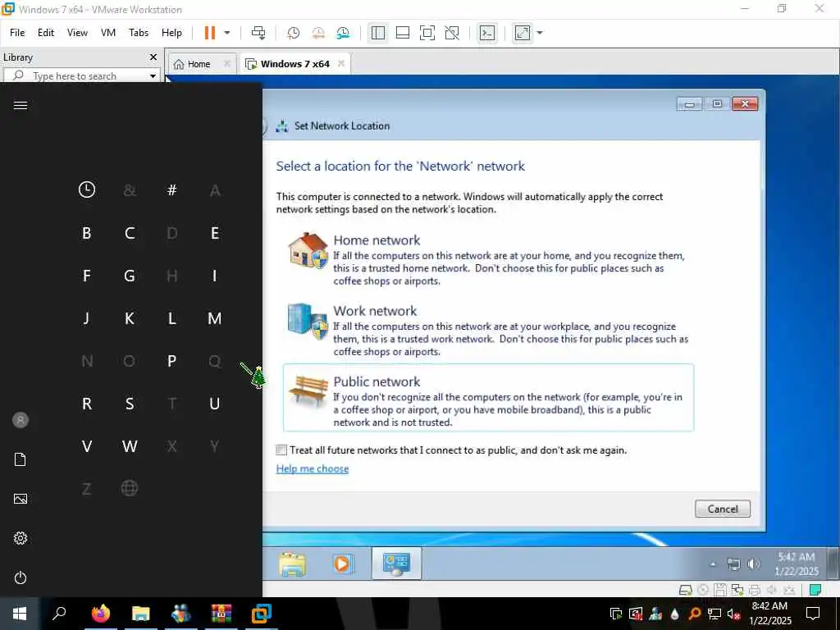Toggle the thumbnail bar view icon
840x630 pixels.
tap(402, 33)
